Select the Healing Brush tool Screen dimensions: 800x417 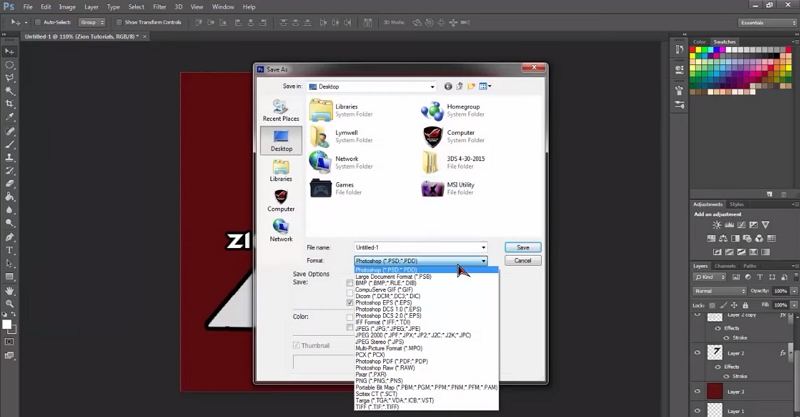pyautogui.click(x=9, y=131)
